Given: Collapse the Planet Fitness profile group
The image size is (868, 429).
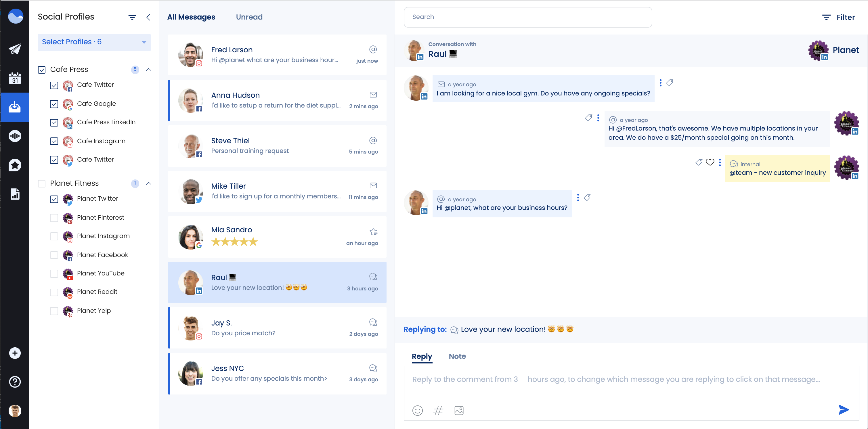Looking at the screenshot, I should [x=149, y=184].
